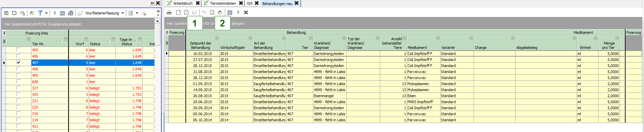The width and height of the screenshot is (644, 132).
Task: Click the icon left of Wurfdatenerfassung
Action: [80, 13]
